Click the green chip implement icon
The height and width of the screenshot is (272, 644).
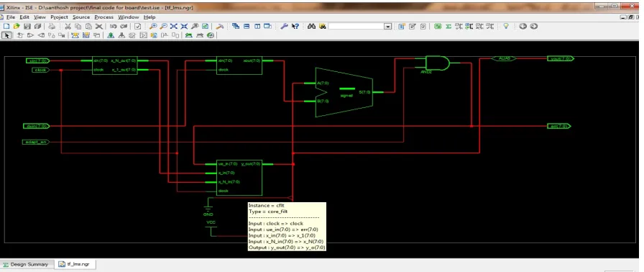click(x=438, y=27)
